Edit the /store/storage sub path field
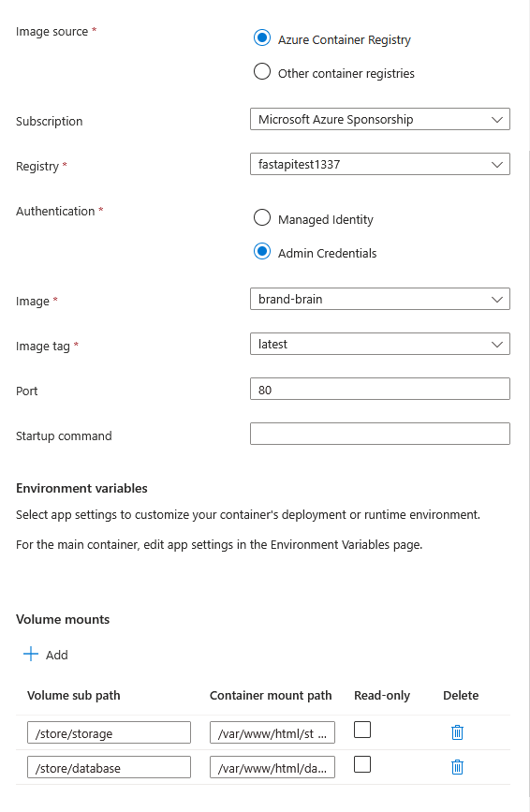 click(x=109, y=732)
